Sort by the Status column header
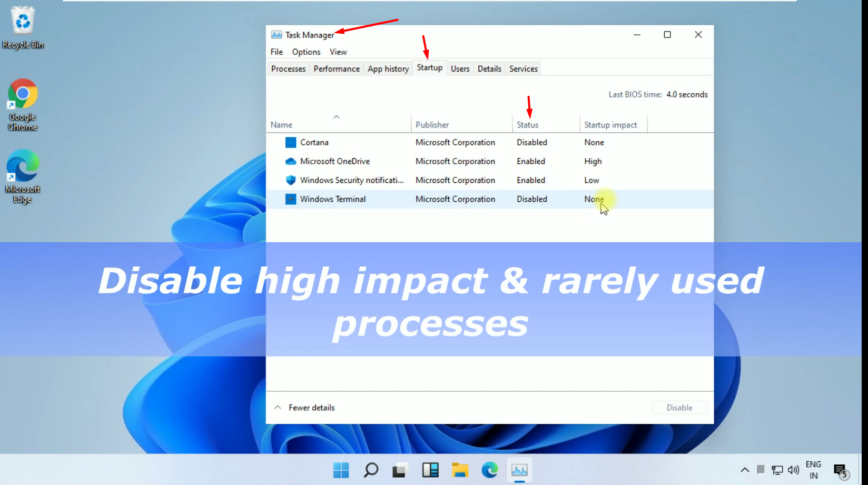This screenshot has height=485, width=868. (546, 125)
